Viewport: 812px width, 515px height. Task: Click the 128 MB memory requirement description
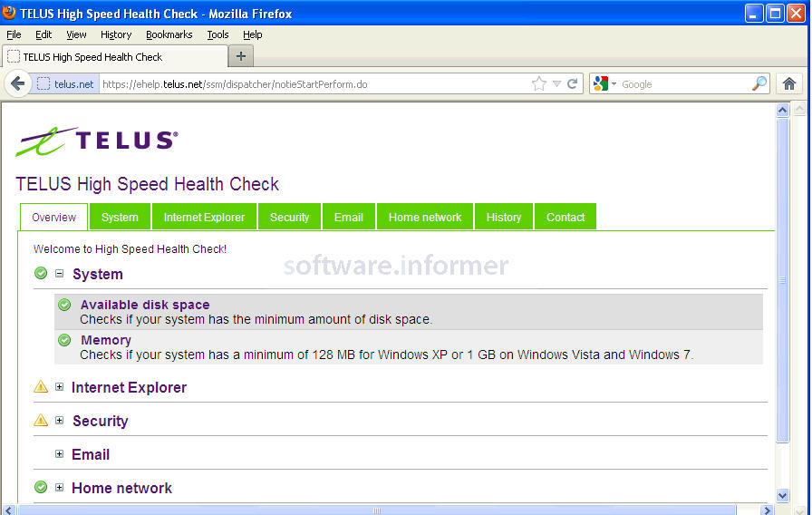coord(386,355)
